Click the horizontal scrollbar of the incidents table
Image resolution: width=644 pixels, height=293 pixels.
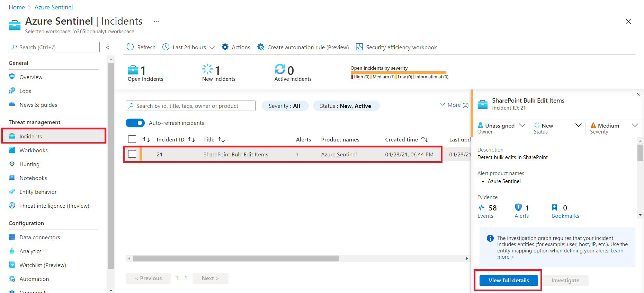(x=236, y=259)
